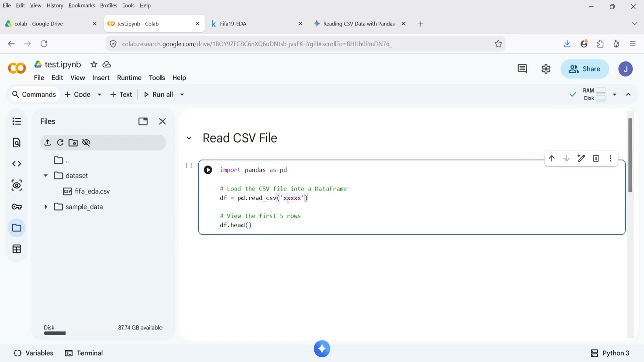
Task: Click Commands search button
Action: (x=34, y=94)
